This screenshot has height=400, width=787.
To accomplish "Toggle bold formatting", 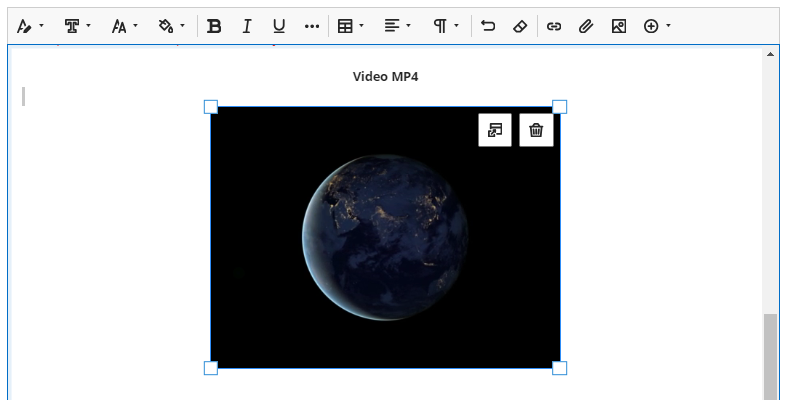I will click(x=214, y=27).
